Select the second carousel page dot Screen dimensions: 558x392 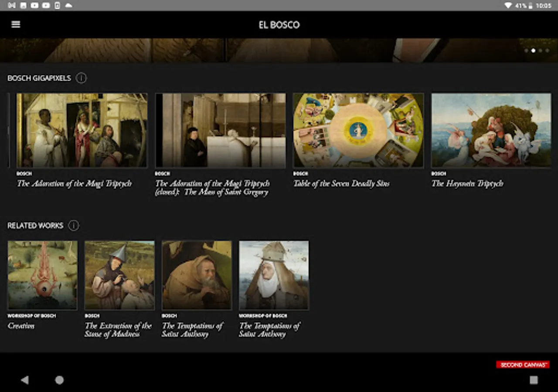pyautogui.click(x=533, y=51)
